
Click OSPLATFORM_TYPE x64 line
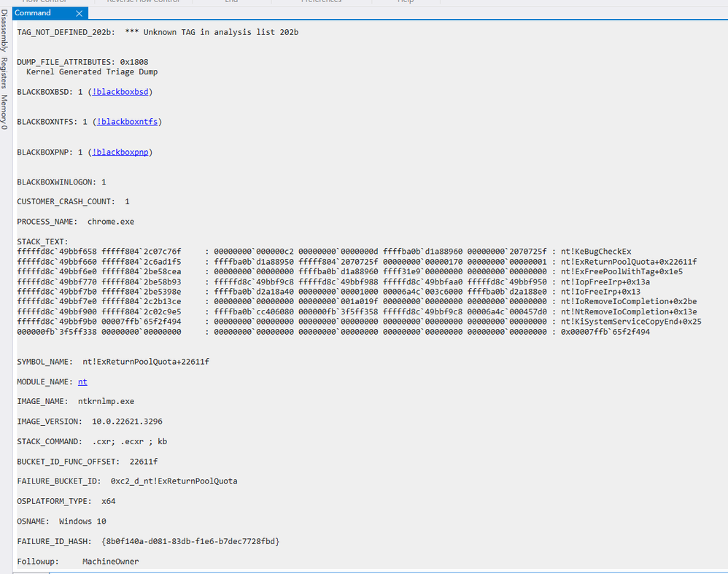click(x=66, y=501)
